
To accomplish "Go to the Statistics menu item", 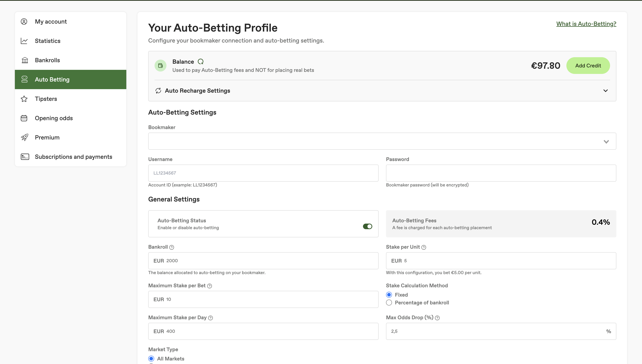I will [48, 41].
